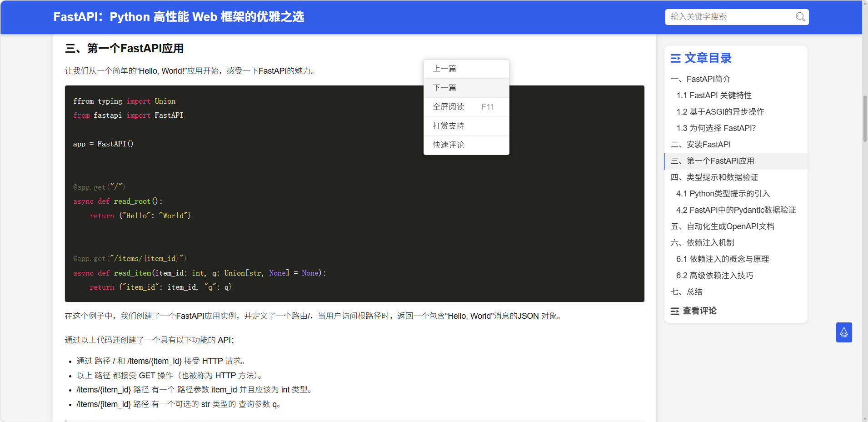
Task: Click the bullet about 查询参数 q
Action: pos(180,404)
